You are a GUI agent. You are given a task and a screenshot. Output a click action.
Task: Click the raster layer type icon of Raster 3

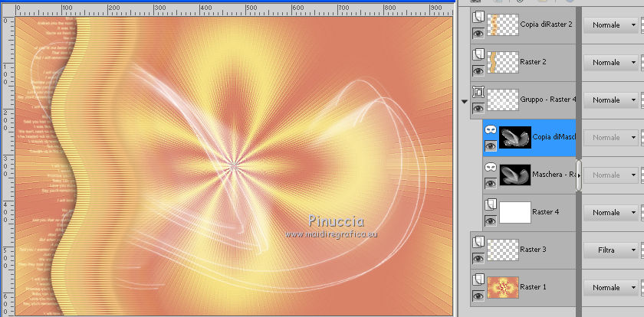click(478, 243)
